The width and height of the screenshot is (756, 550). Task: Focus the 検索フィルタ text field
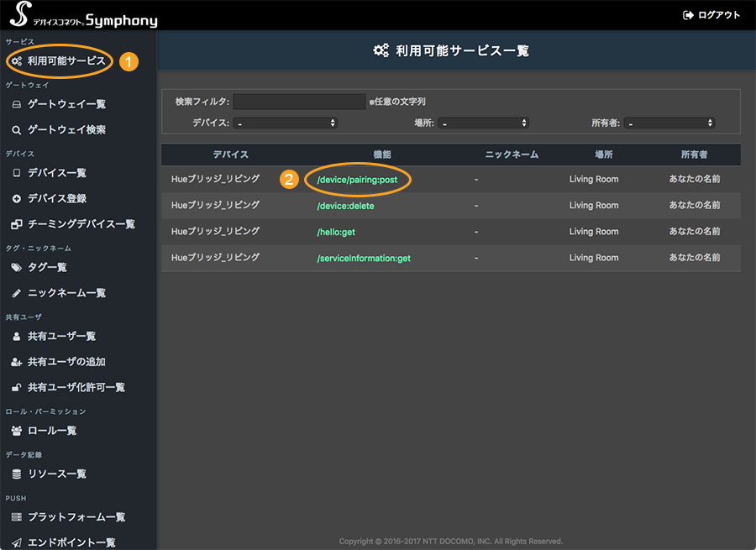click(299, 102)
